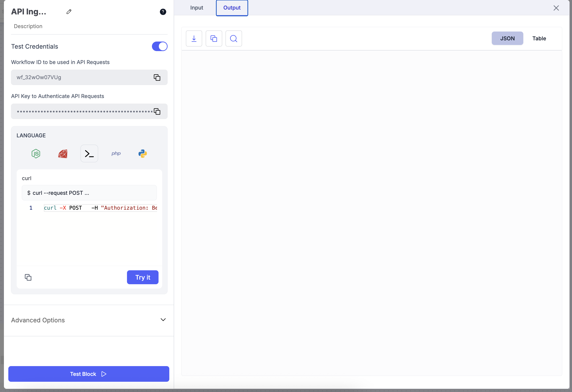Switch output view to Table

[539, 38]
